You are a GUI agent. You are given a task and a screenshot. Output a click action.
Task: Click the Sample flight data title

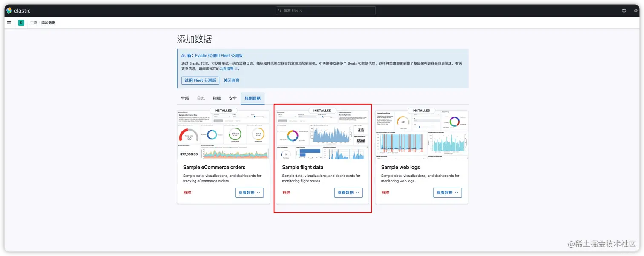(x=303, y=168)
